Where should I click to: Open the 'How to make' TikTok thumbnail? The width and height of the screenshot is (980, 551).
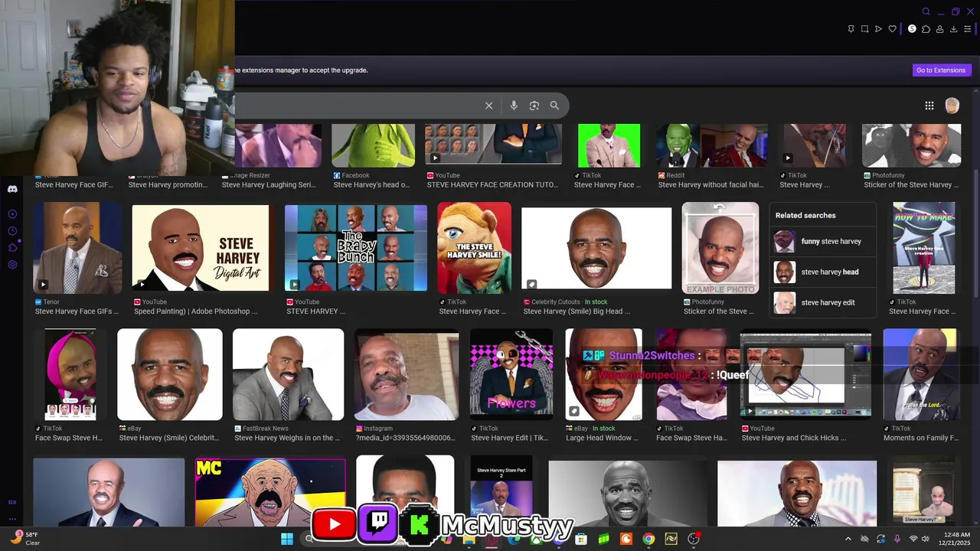[924, 248]
